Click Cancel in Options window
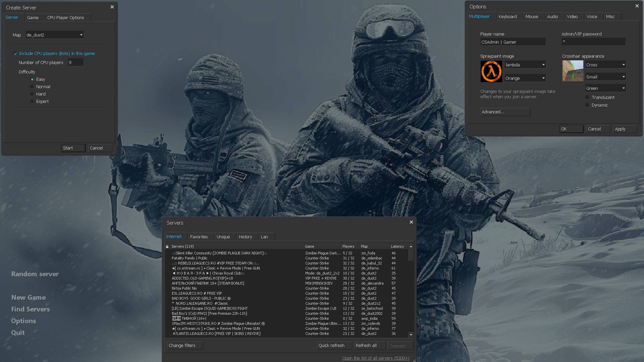The width and height of the screenshot is (644, 362). coord(598,129)
